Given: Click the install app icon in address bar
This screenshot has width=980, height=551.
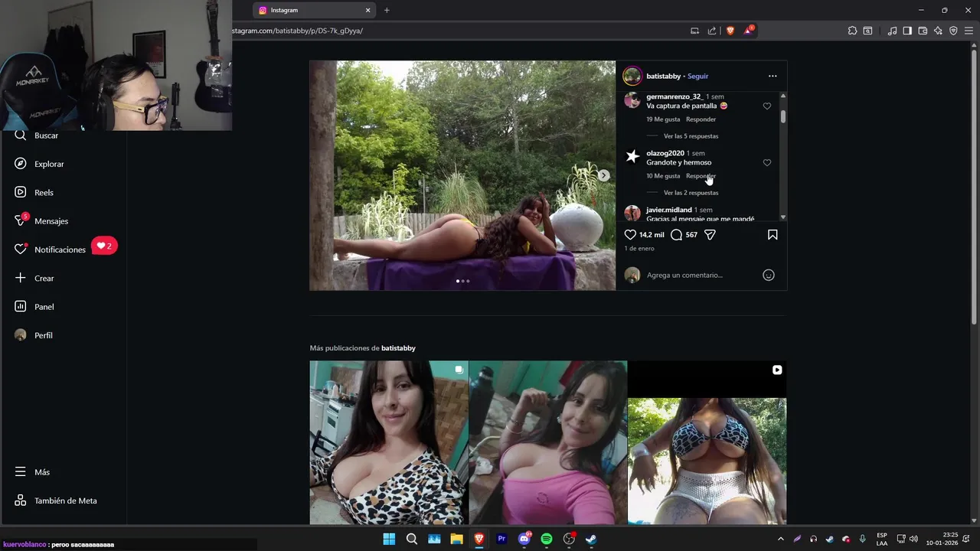Looking at the screenshot, I should pos(695,31).
